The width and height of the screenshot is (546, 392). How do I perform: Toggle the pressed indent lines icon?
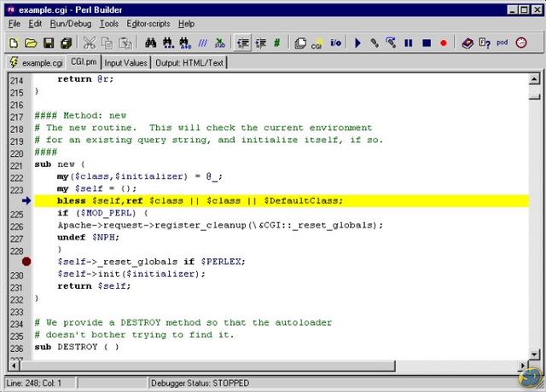242,43
